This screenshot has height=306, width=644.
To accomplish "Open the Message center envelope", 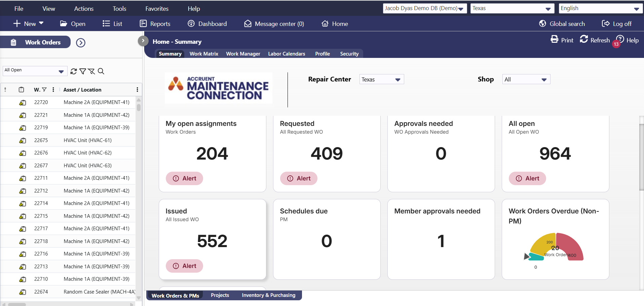I will click(x=248, y=24).
